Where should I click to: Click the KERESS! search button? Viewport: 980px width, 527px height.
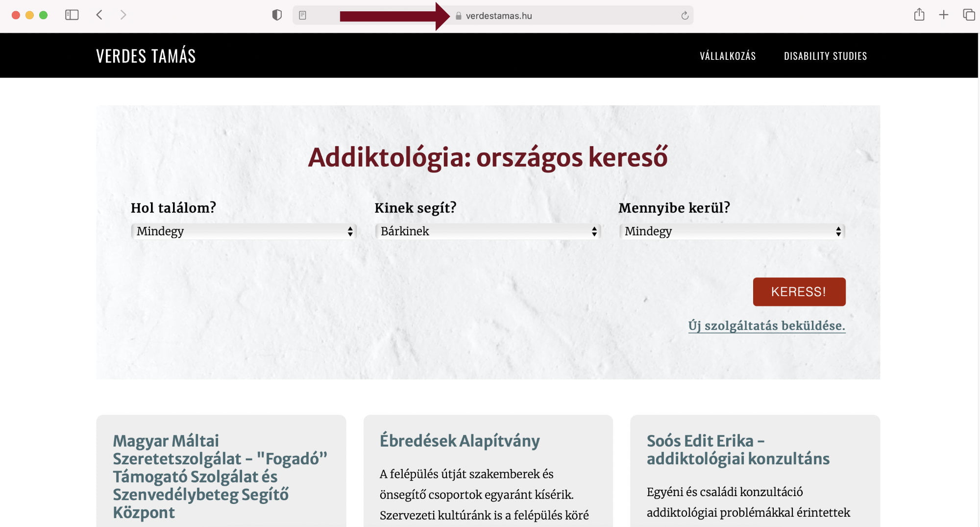tap(799, 292)
